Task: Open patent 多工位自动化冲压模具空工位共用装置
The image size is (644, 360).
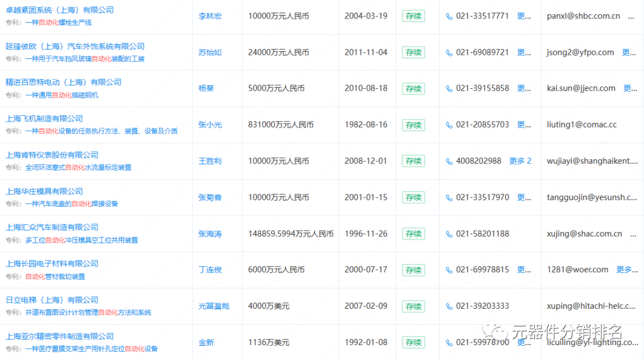Action: (82, 240)
